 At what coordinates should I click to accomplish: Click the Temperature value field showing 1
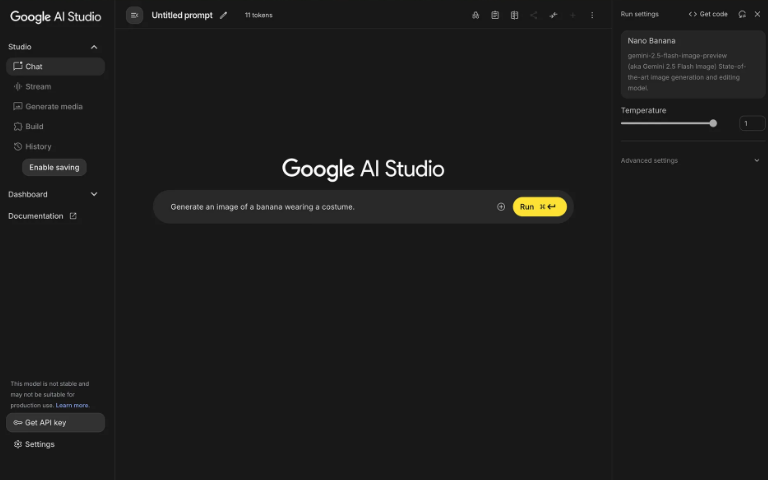[x=752, y=123]
